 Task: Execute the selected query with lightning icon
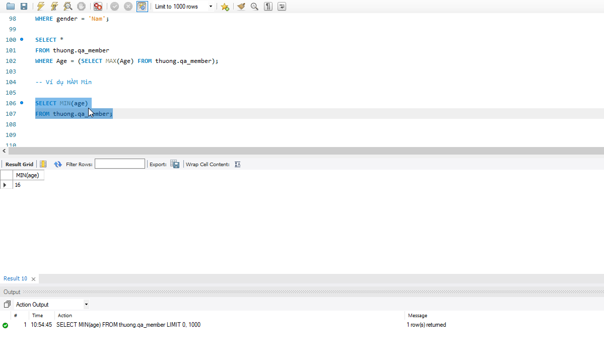tap(41, 6)
